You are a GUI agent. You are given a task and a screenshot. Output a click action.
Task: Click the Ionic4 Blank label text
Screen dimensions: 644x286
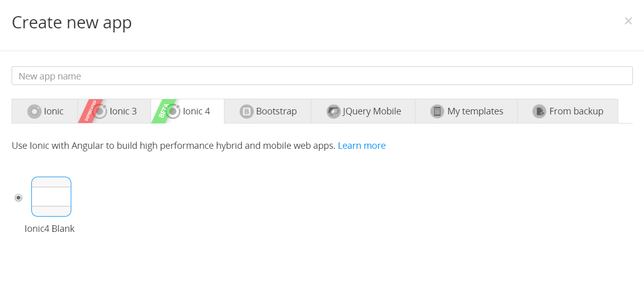(50, 229)
